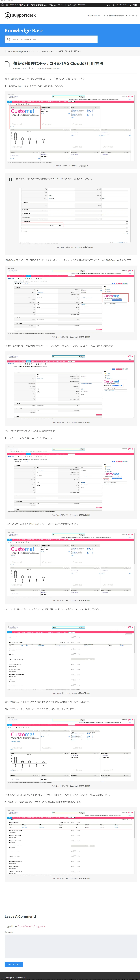Click the Leave A Comment? heading
140x980 pixels.
tap(21, 916)
